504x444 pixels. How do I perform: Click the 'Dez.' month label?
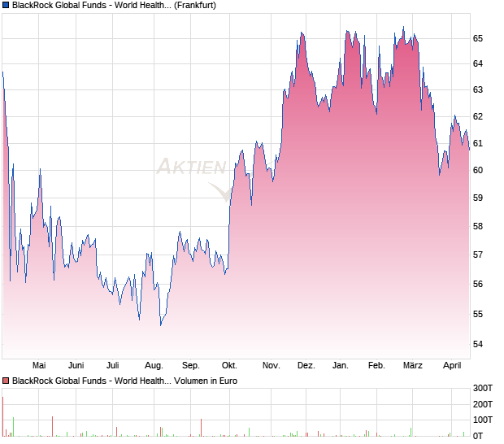click(306, 366)
